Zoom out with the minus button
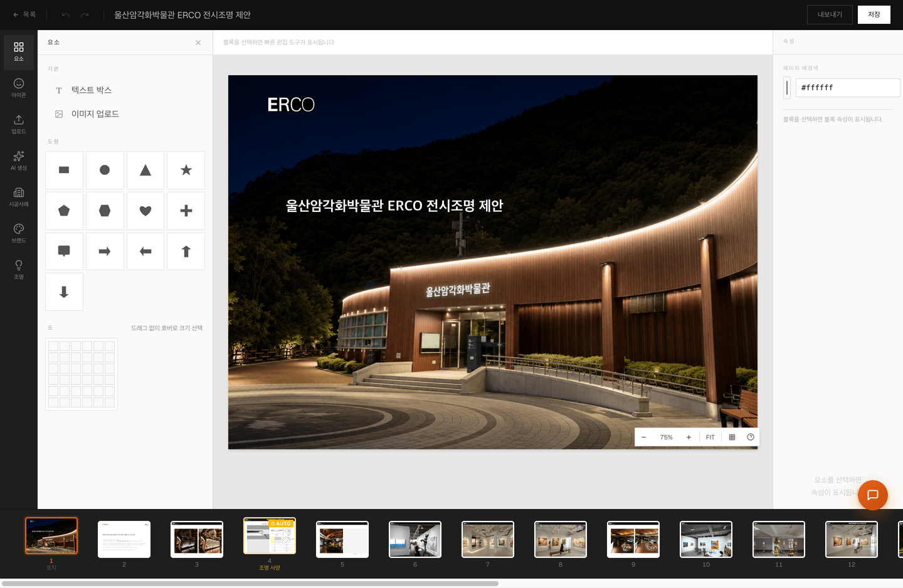Viewport: 903px width, 588px height. pos(643,437)
